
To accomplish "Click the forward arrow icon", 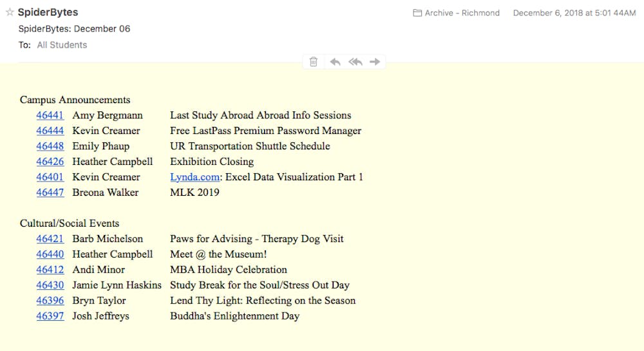I will point(375,62).
